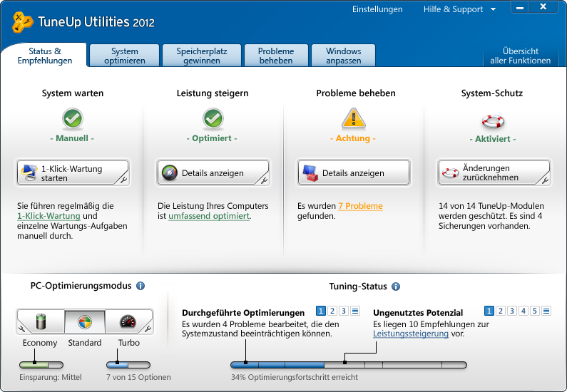Viewport: 567px width, 392px height.
Task: Click Details anzeigen under Probleme beheben
Action: click(353, 173)
